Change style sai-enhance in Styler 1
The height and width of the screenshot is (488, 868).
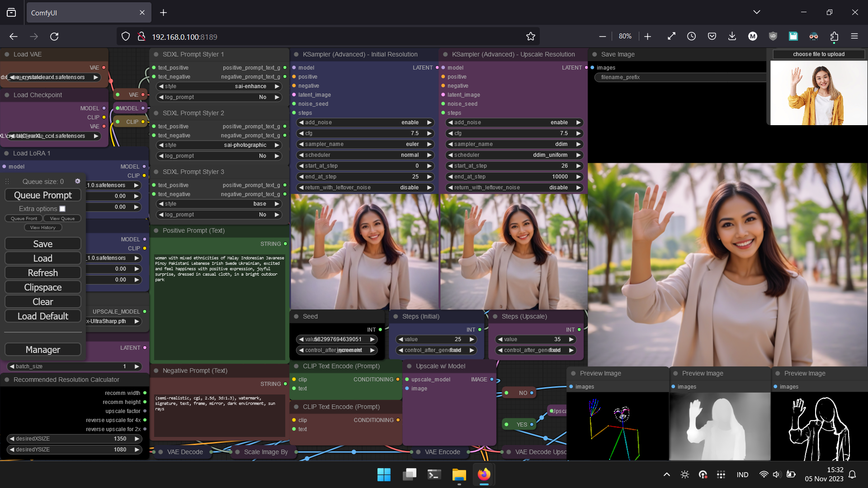219,86
